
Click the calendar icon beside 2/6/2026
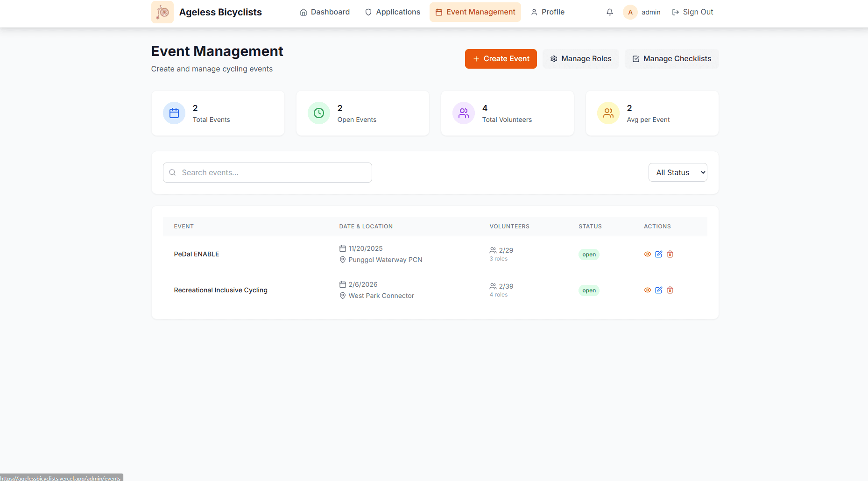click(343, 284)
